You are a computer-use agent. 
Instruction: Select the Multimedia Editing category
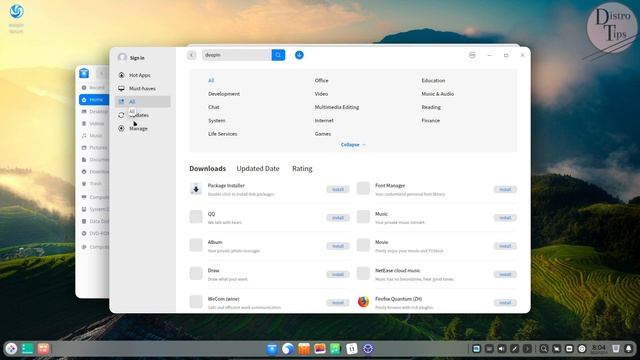337,107
